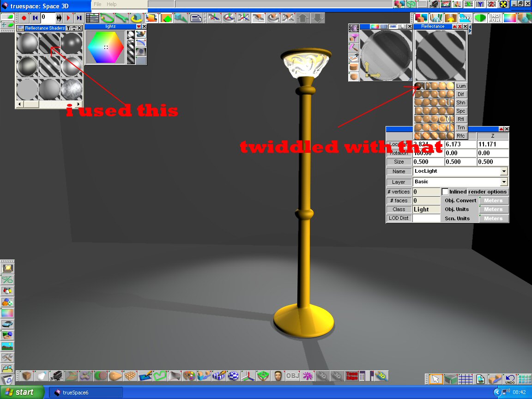Click the camera view icon in title bar
The width and height of the screenshot is (532, 399).
pyautogui.click(x=434, y=4)
